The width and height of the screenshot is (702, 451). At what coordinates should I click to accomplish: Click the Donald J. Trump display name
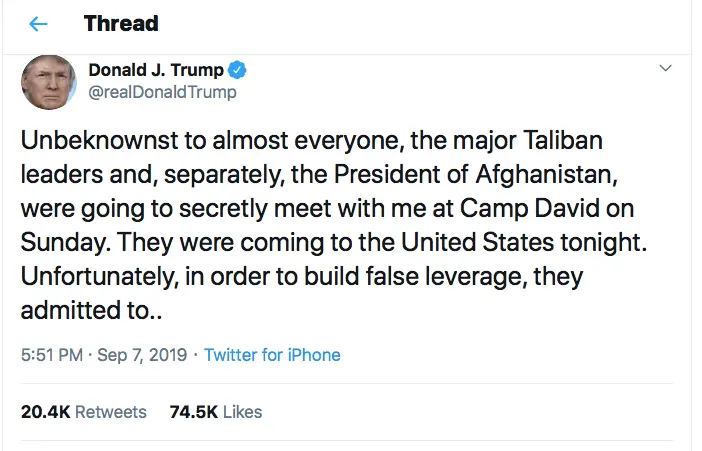[157, 70]
